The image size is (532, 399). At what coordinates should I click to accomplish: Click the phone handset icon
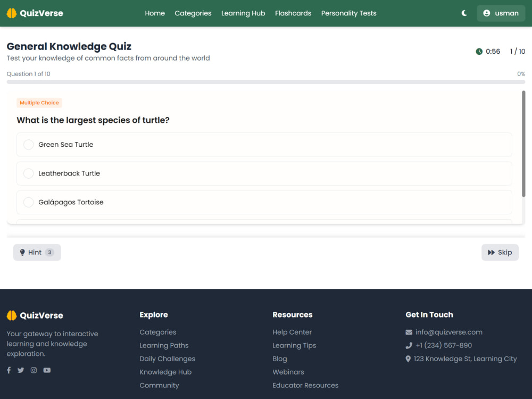point(409,345)
